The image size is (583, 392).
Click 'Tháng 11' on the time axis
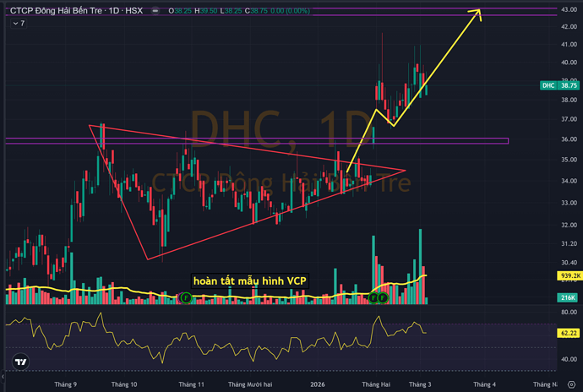tap(192, 384)
